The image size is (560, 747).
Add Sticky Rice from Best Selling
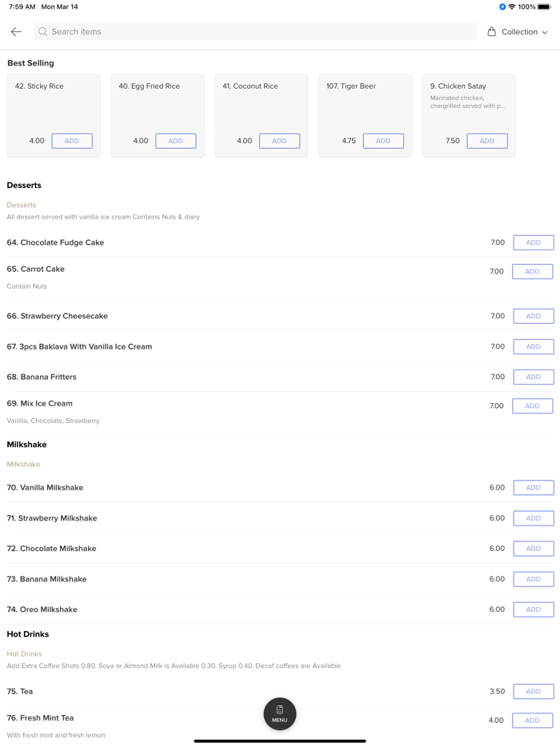coord(72,141)
